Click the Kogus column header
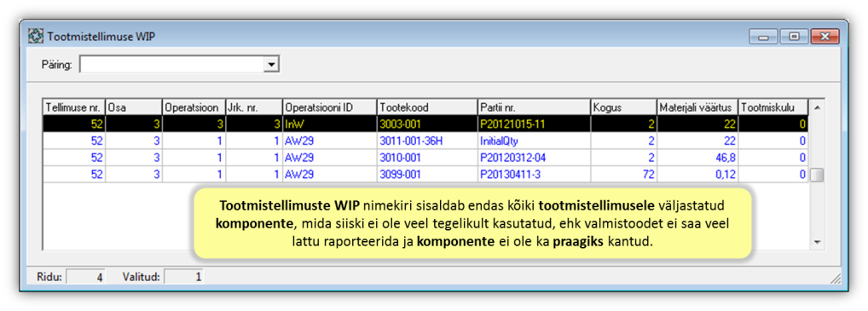This screenshot has width=868, height=311. pos(623,107)
